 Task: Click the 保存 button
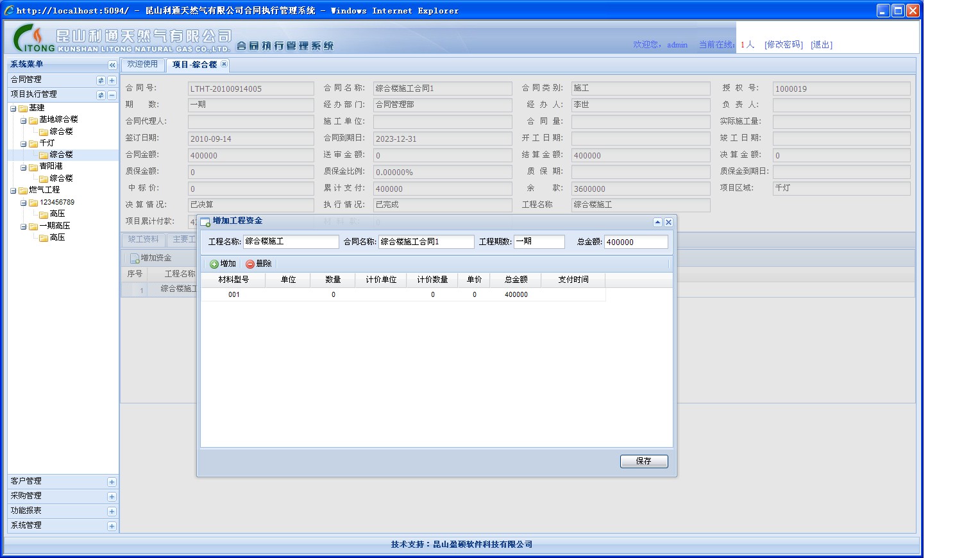643,461
